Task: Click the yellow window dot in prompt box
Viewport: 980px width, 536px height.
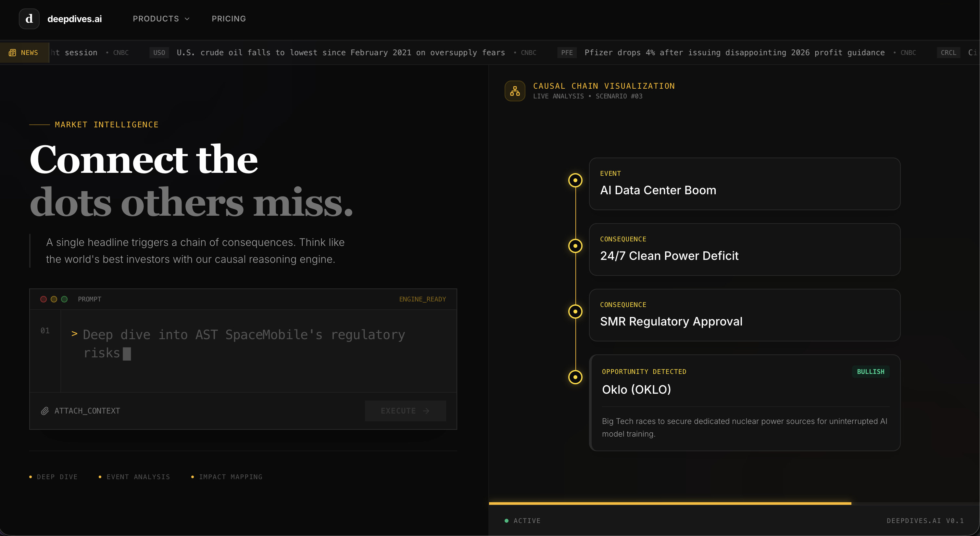Action: [54, 299]
